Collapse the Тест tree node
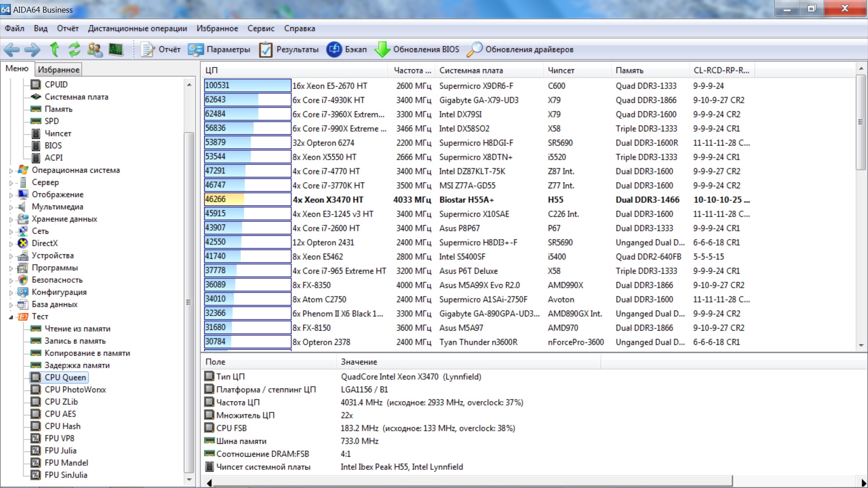868x488 pixels. pos(11,317)
